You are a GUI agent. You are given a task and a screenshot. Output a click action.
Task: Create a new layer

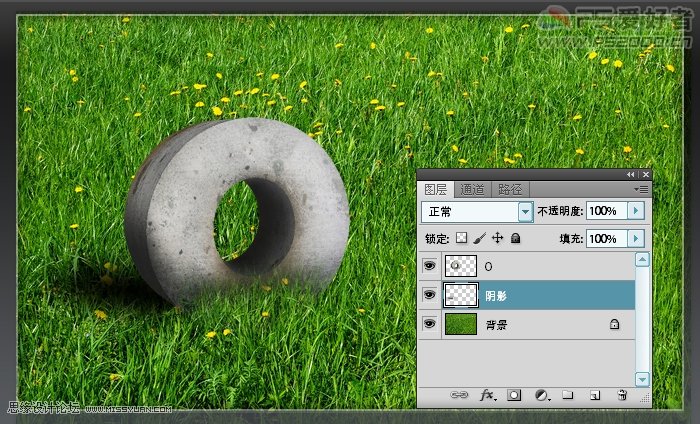[595, 395]
